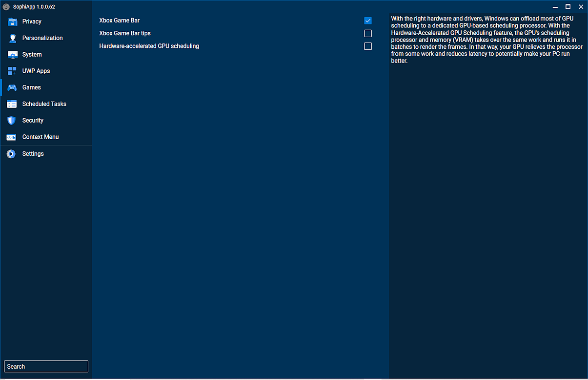
Task: Click the Games controller icon
Action: [x=12, y=87]
